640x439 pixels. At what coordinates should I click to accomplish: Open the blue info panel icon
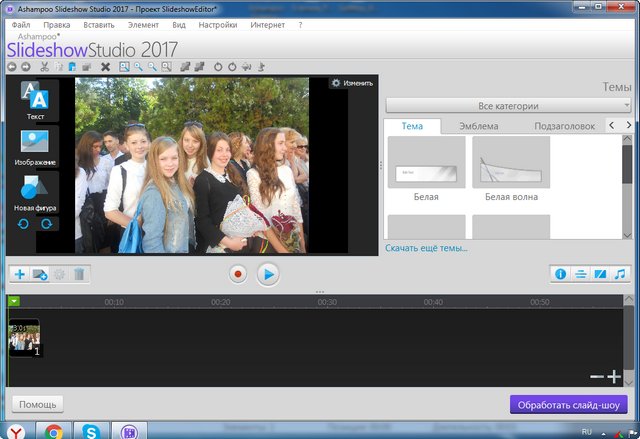[561, 274]
